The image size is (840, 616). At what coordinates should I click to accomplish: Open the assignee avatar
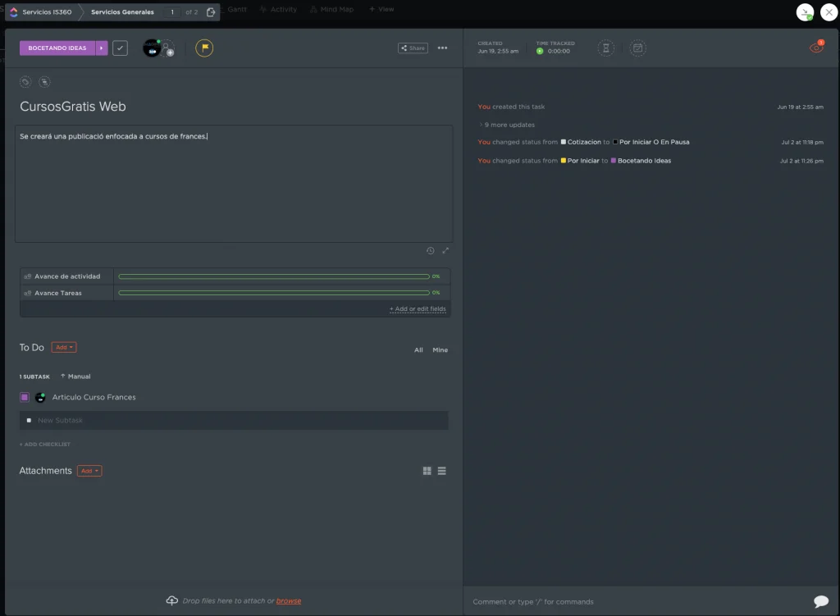coord(152,48)
